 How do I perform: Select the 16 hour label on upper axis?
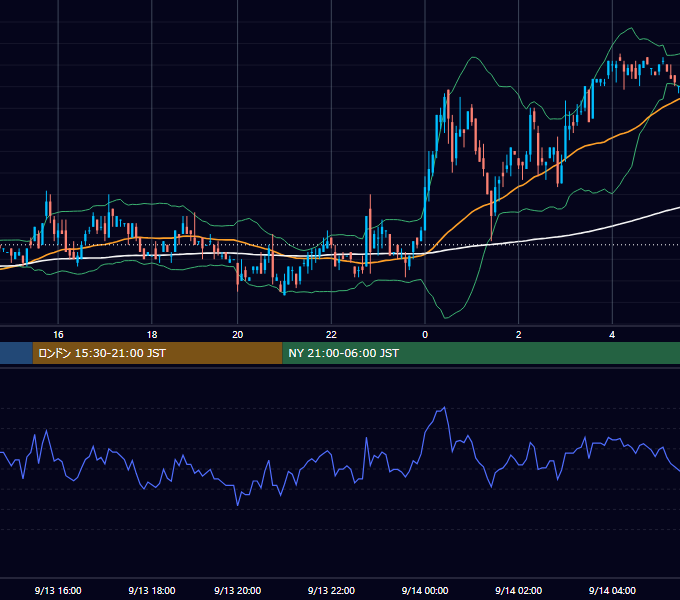[x=58, y=335]
